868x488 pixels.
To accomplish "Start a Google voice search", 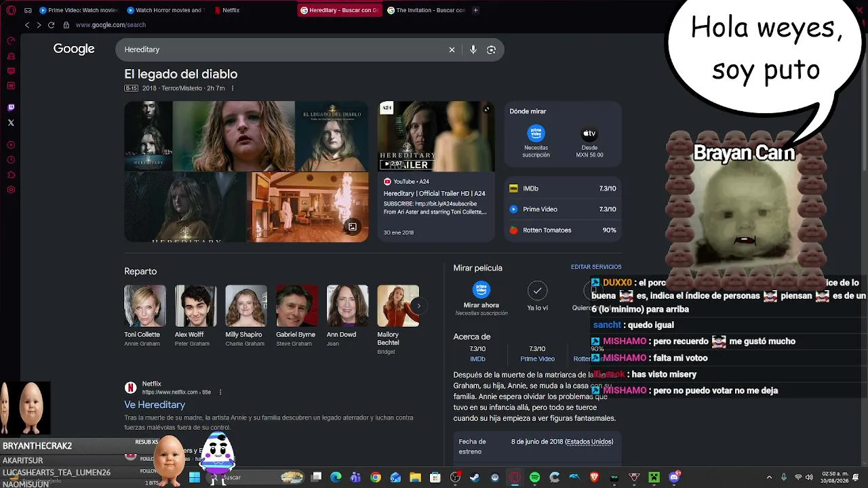I will coord(473,49).
